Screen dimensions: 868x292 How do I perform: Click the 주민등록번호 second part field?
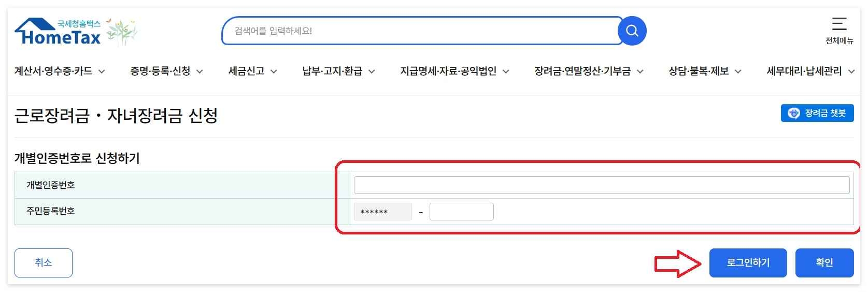pos(462,212)
